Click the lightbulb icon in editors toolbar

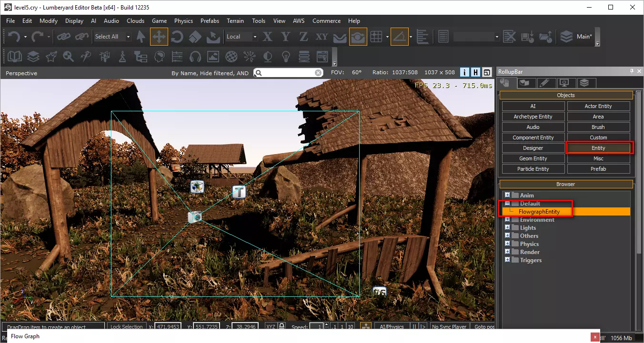[x=286, y=57]
